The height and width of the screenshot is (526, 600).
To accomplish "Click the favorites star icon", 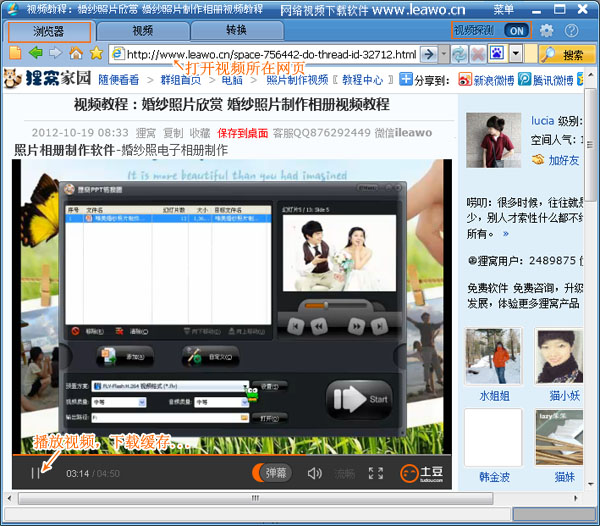I will tap(96, 53).
